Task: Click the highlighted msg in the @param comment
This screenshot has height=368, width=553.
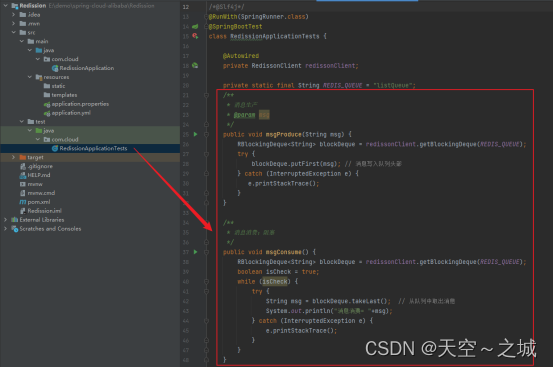Action: [264, 115]
